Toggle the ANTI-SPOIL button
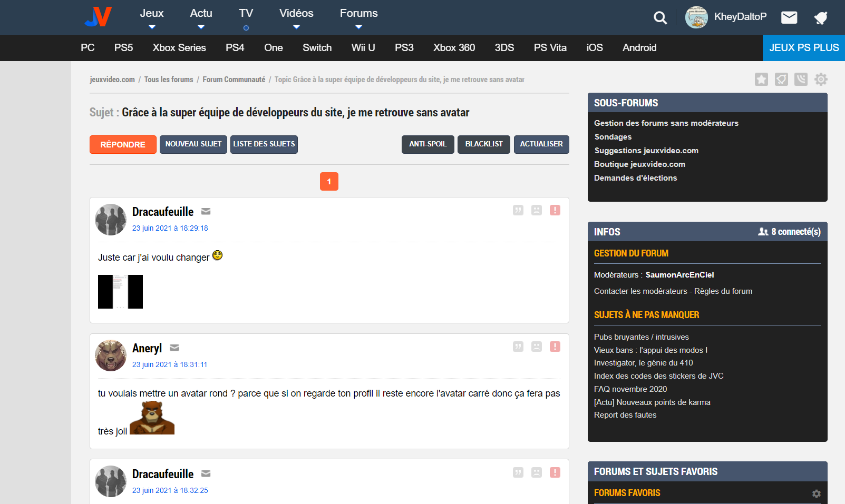 [428, 144]
